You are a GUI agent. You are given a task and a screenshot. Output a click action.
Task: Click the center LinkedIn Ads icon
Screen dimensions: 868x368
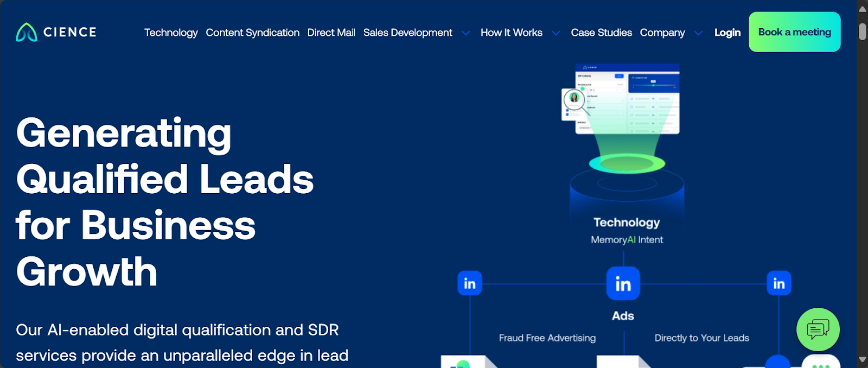623,283
